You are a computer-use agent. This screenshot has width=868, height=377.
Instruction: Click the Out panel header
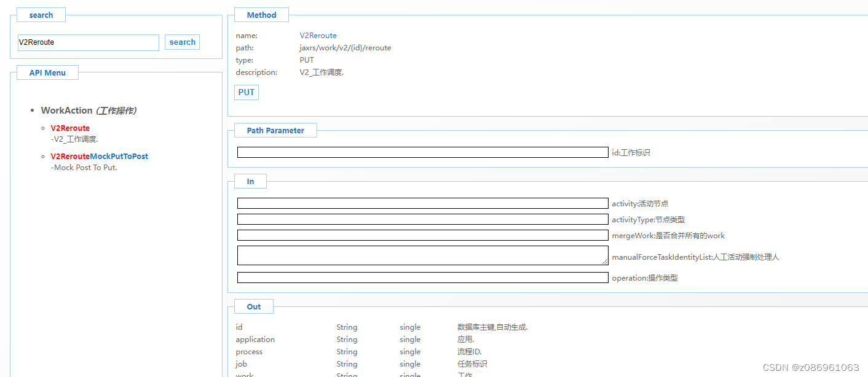[x=253, y=306]
